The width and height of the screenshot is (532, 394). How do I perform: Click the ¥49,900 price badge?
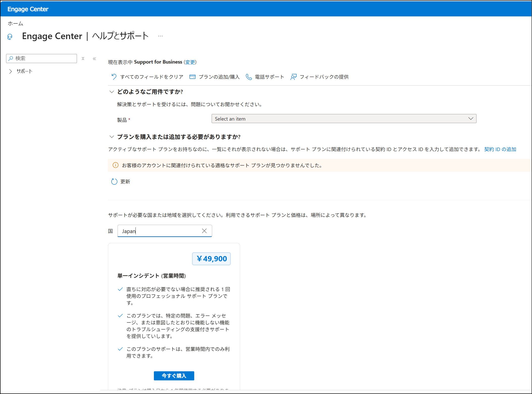click(x=211, y=259)
